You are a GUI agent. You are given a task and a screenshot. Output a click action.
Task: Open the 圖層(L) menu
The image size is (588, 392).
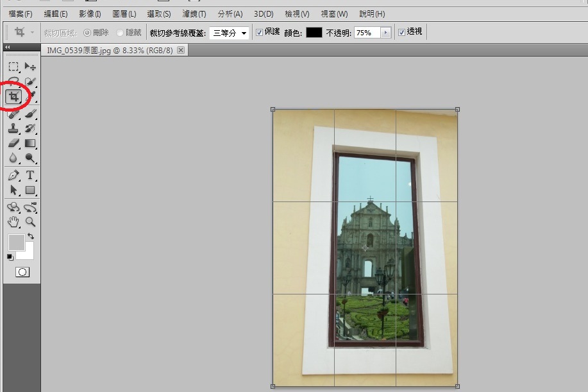click(124, 14)
